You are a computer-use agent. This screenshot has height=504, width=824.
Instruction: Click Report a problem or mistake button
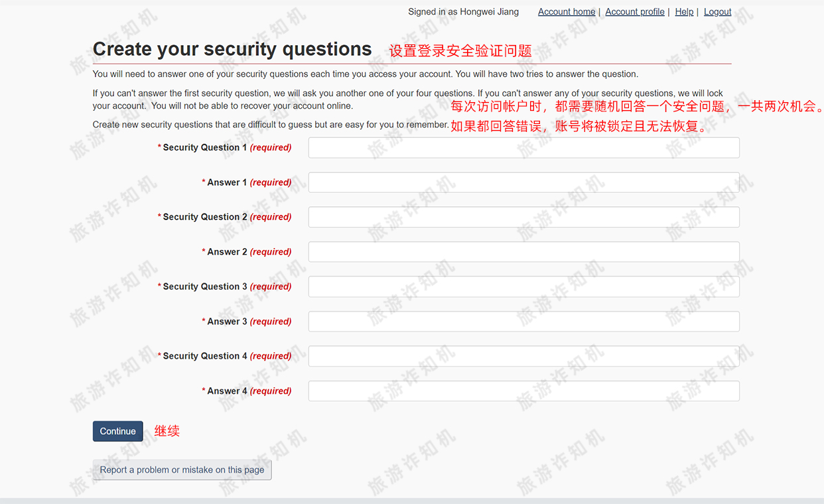pyautogui.click(x=182, y=470)
